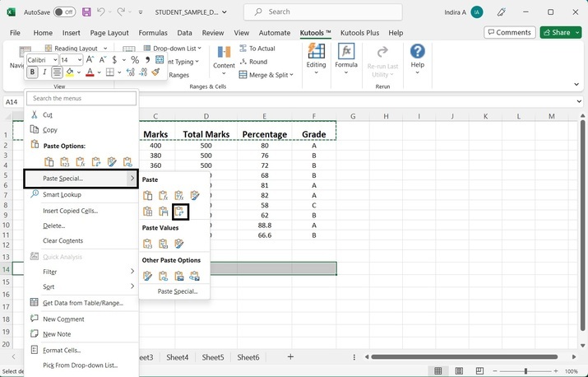Toggle the AutoSave switch
This screenshot has height=377, width=588.
(64, 12)
